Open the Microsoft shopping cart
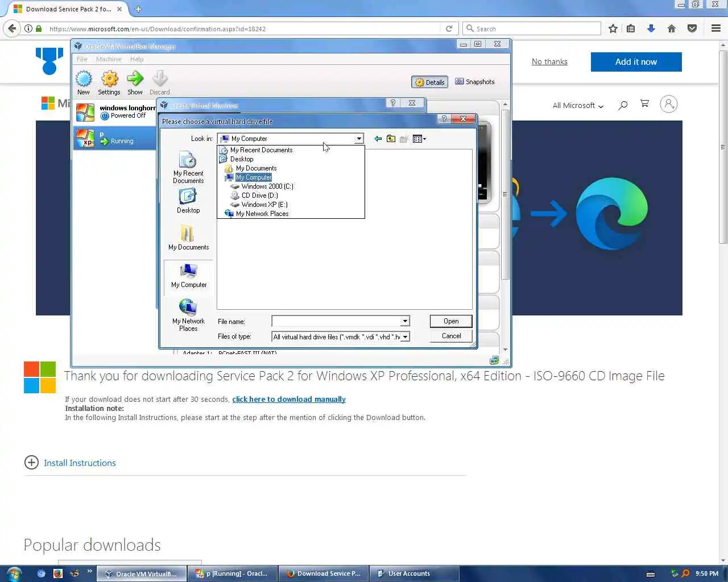 click(644, 103)
